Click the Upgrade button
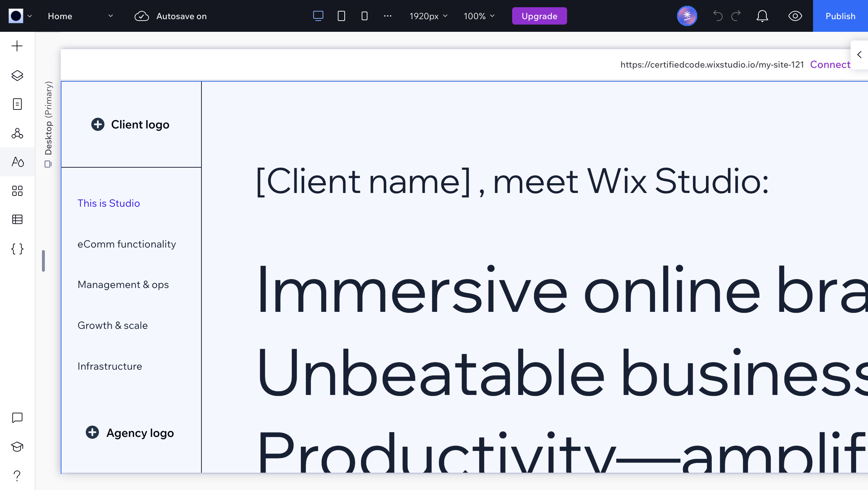 [x=539, y=16]
